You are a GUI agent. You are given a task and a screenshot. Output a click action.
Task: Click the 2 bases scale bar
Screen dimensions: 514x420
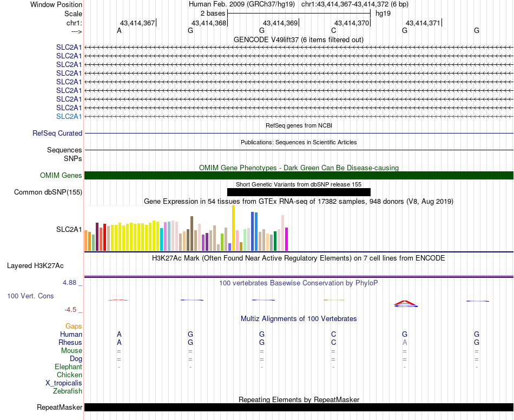(x=299, y=14)
